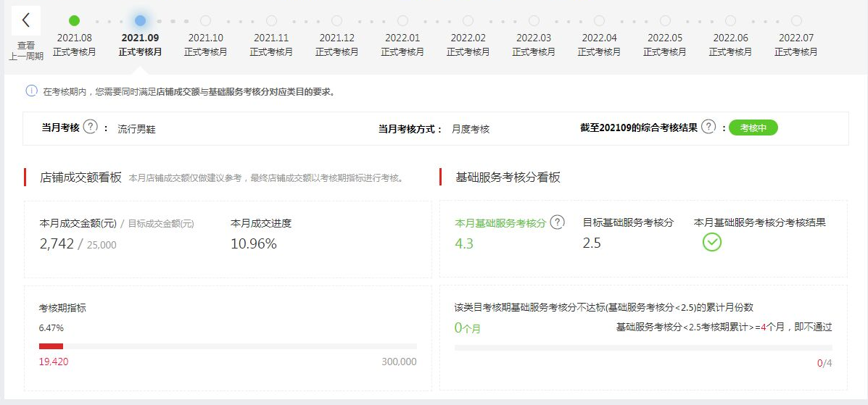The image size is (868, 405).
Task: Click the service score months progress bar
Action: pos(643,348)
